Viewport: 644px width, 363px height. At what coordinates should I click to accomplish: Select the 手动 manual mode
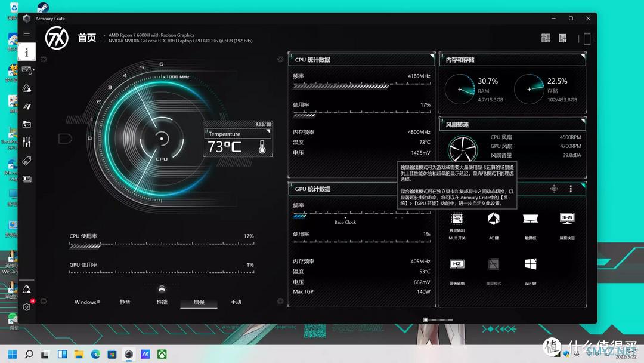point(236,302)
